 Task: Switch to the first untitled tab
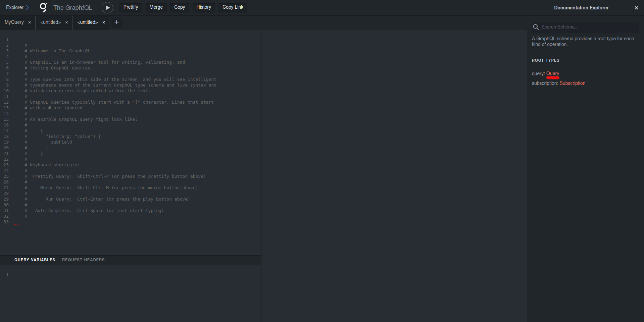pyautogui.click(x=50, y=22)
